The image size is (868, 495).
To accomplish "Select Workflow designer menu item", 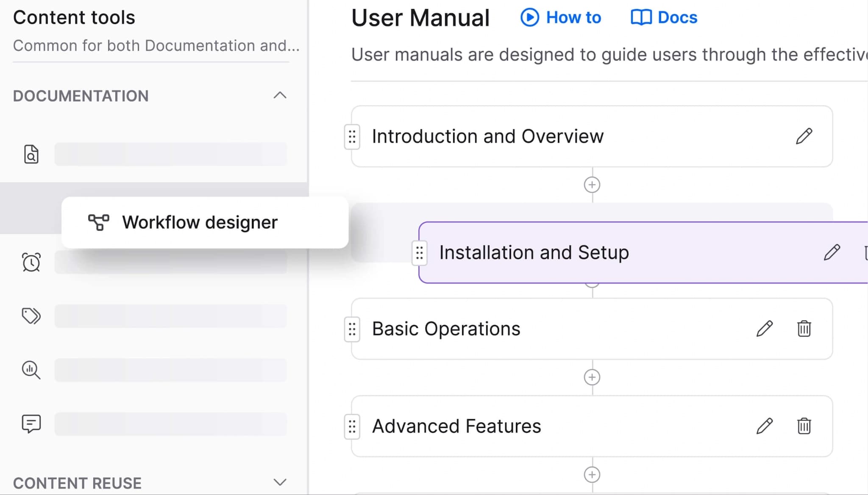I will pos(199,222).
